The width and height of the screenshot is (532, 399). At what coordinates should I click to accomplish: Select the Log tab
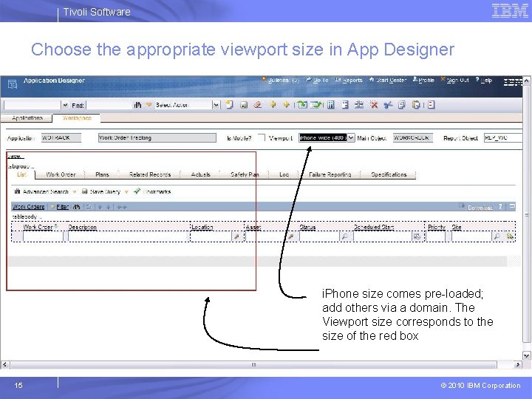pyautogui.click(x=284, y=174)
